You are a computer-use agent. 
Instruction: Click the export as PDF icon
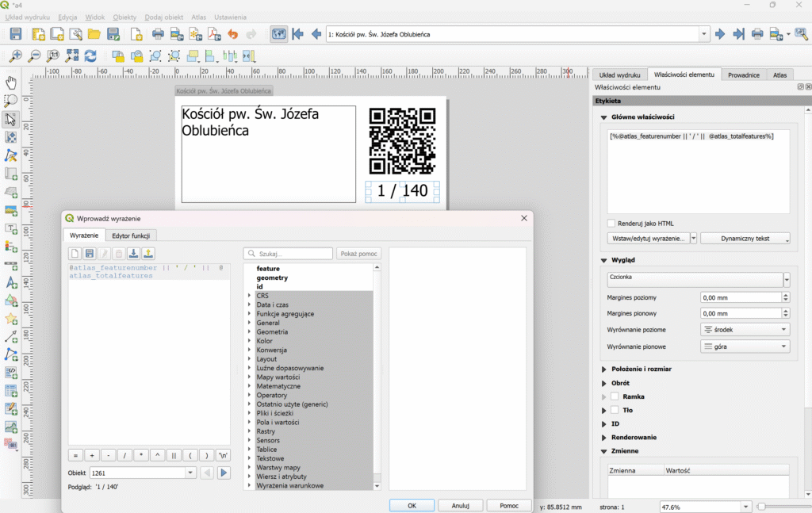point(214,34)
